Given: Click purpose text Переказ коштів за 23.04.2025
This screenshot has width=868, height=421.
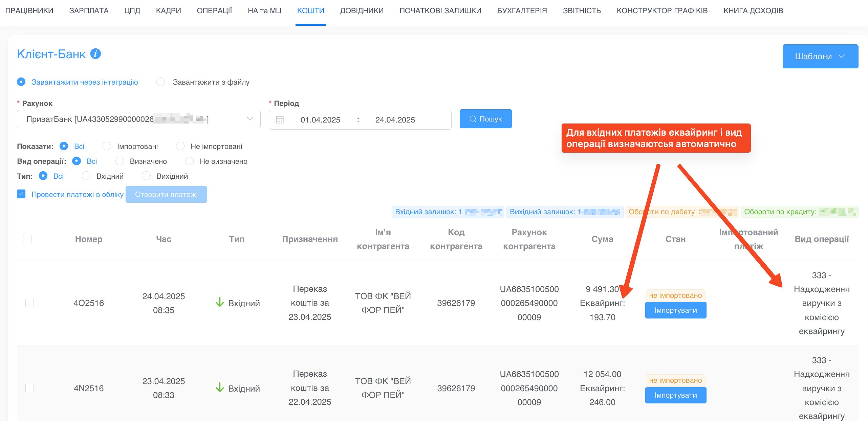Looking at the screenshot, I should (310, 303).
